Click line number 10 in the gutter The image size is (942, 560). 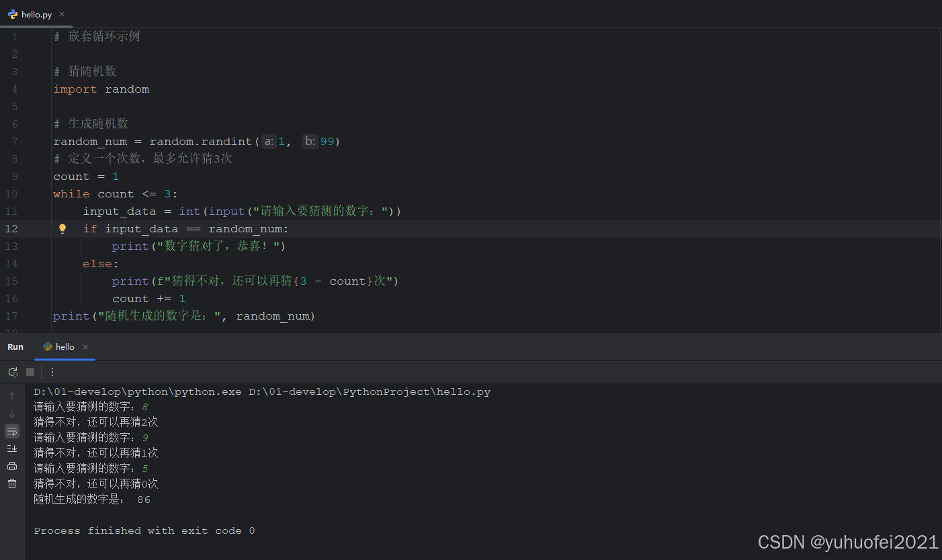click(x=12, y=194)
